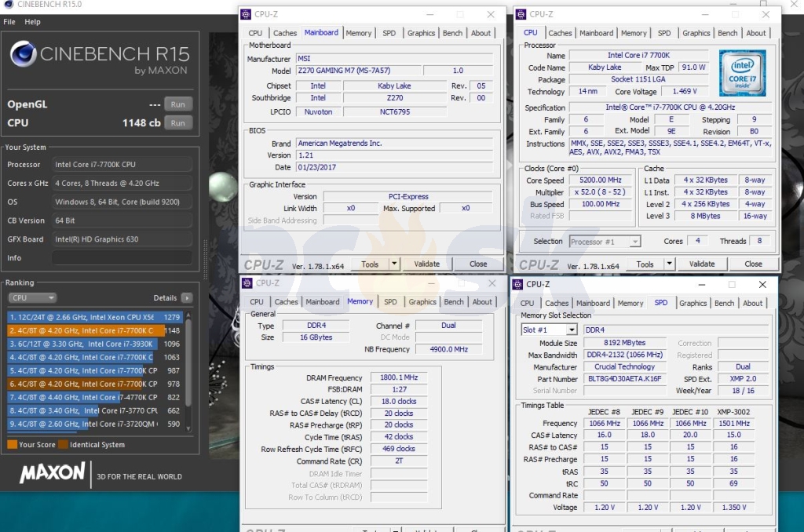Click Tools button in Mainboard CPU-Z window
The image size is (804, 532).
[x=370, y=264]
